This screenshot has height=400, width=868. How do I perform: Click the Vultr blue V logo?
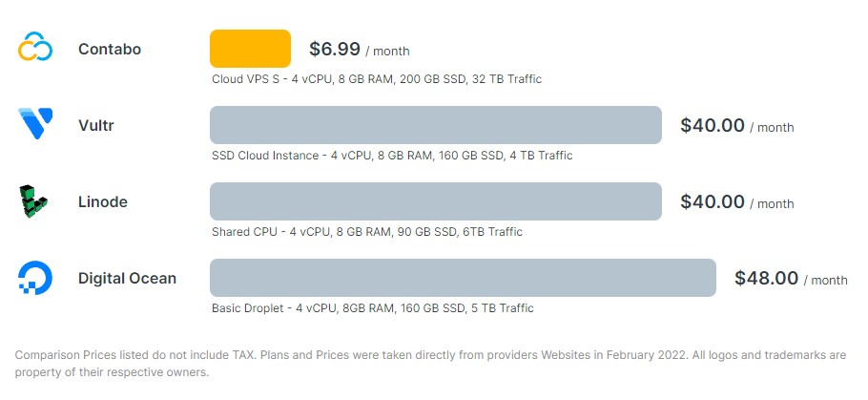coord(35,123)
